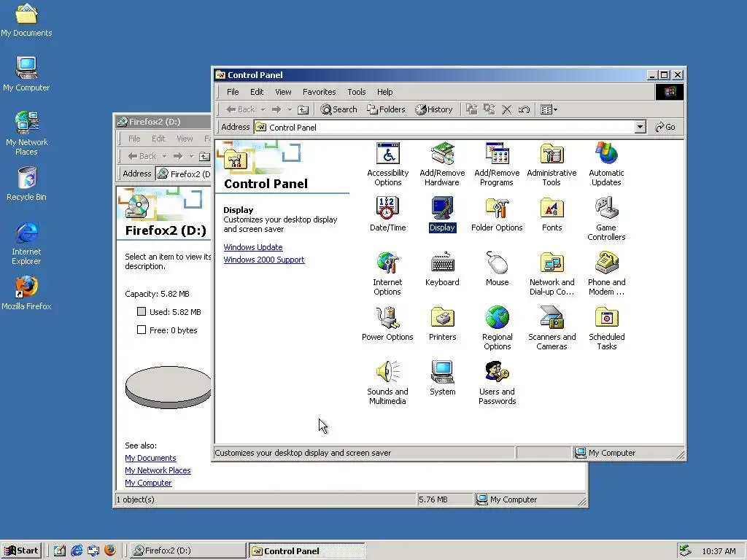
Task: Open the Add/Remove Programs applet
Action: tap(497, 164)
